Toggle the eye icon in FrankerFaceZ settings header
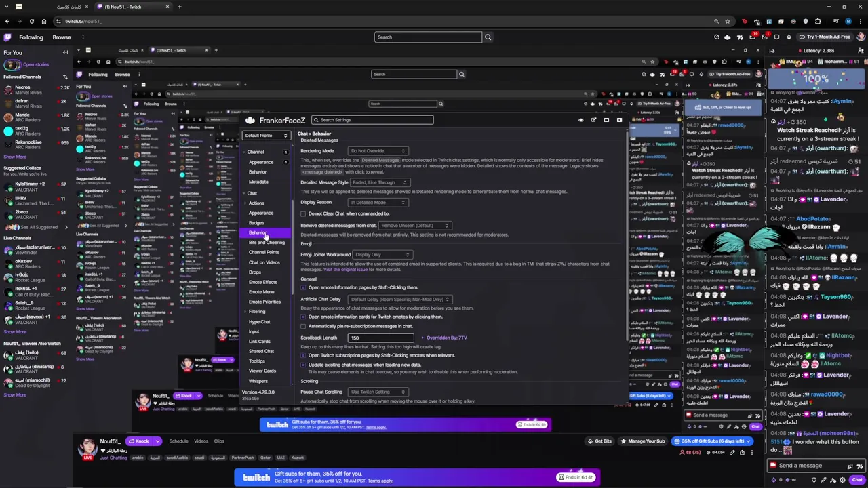Screen dimensions: 868x488 (x=580, y=120)
